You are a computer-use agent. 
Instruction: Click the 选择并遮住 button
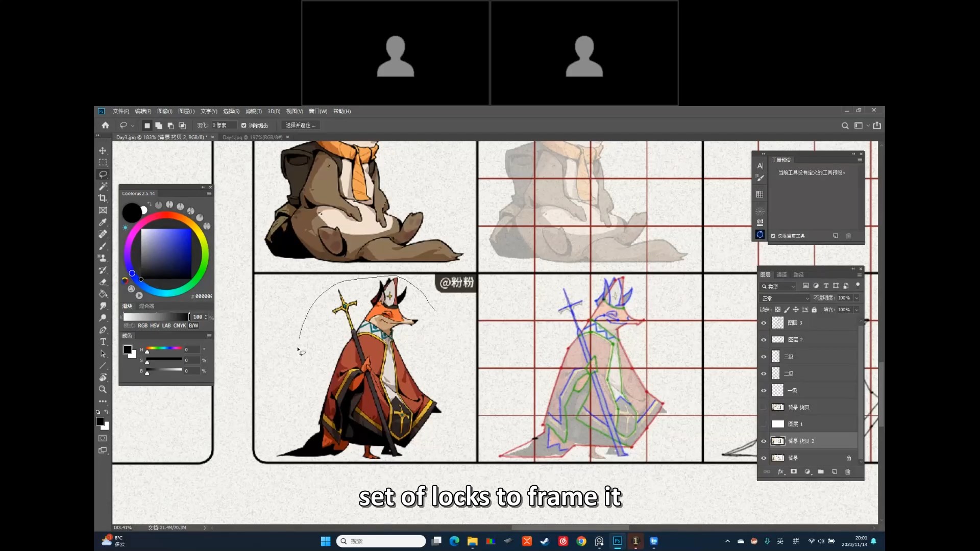(300, 126)
